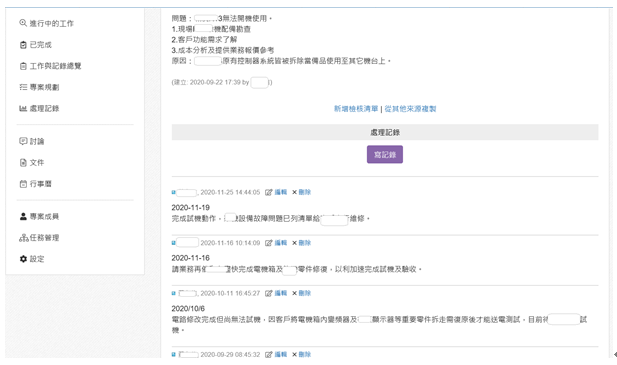Viewport: 617px width, 365px height.
Task: Click the 處理記錄 gray section header
Action: pyautogui.click(x=385, y=133)
